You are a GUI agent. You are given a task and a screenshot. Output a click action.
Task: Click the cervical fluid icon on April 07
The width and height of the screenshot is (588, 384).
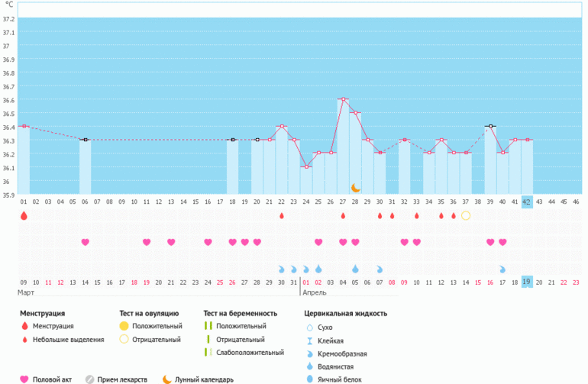(380, 269)
